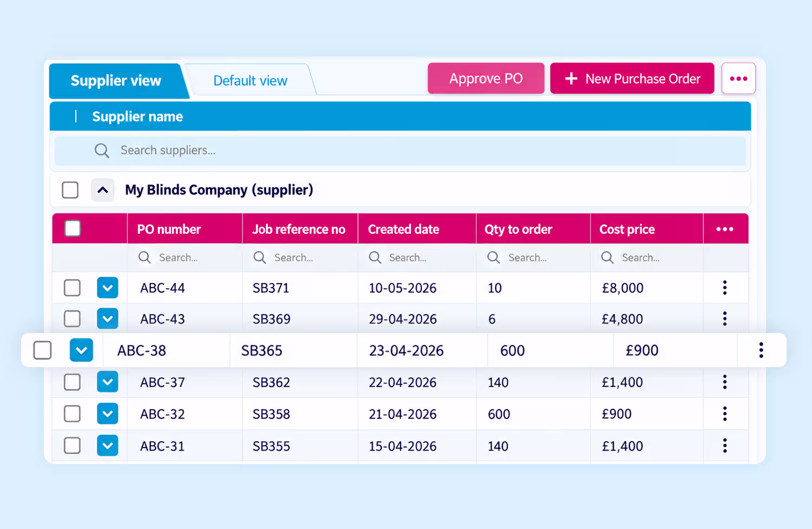Open the three-dot menu beside New Purchase Order

coord(738,79)
